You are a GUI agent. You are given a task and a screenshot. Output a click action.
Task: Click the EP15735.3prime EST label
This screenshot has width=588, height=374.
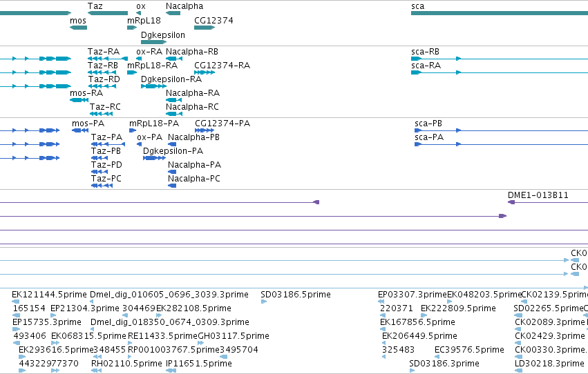pyautogui.click(x=47, y=322)
